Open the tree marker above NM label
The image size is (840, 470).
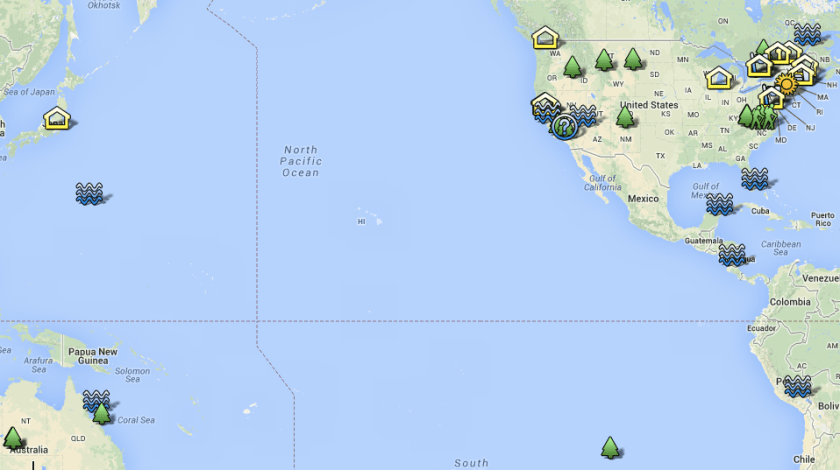(625, 116)
